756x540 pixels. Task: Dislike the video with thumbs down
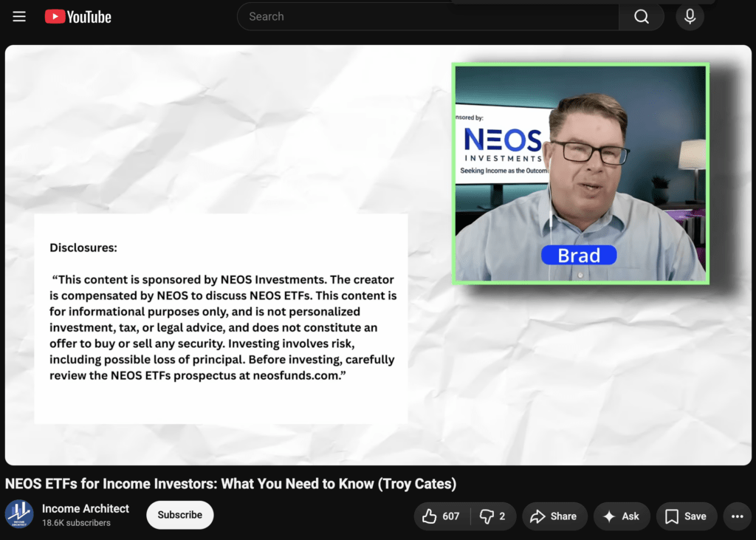[x=492, y=516]
